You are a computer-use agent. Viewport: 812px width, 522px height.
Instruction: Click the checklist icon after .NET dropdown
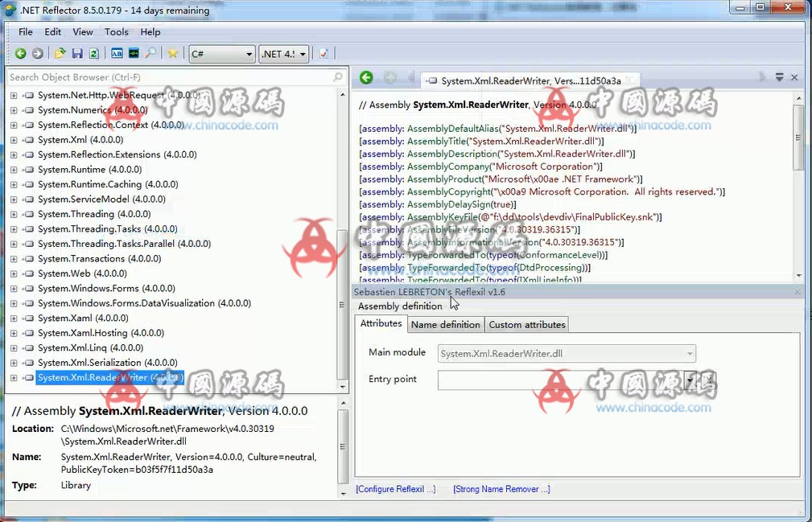pos(324,53)
